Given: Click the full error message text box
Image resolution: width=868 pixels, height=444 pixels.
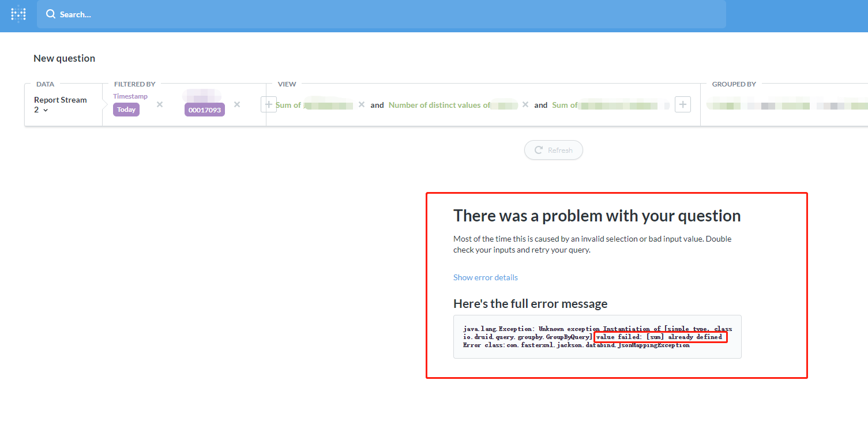Looking at the screenshot, I should coord(598,337).
